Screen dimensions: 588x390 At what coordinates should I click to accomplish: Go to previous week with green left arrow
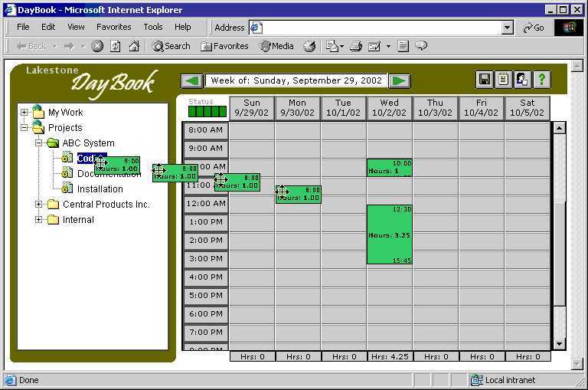(x=192, y=80)
